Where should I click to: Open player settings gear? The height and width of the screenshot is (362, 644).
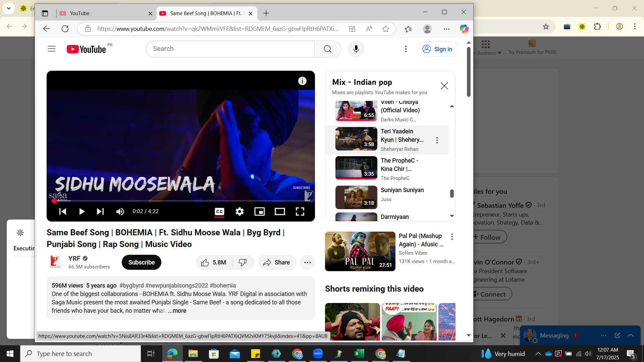pos(239,212)
